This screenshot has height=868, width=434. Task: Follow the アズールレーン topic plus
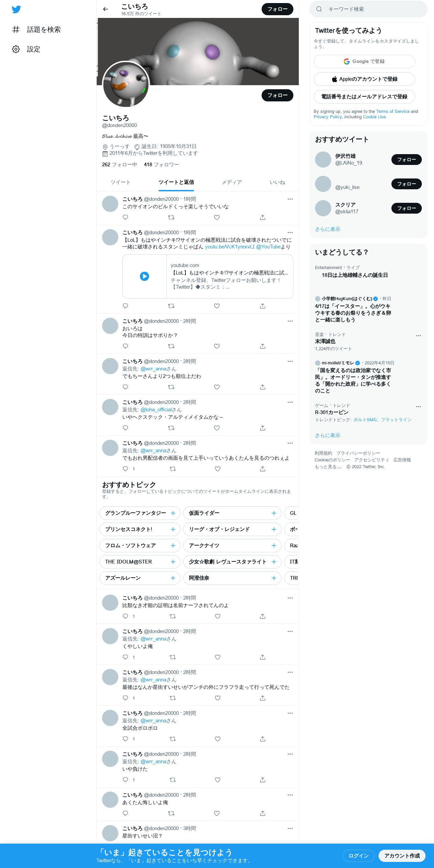pos(173,578)
